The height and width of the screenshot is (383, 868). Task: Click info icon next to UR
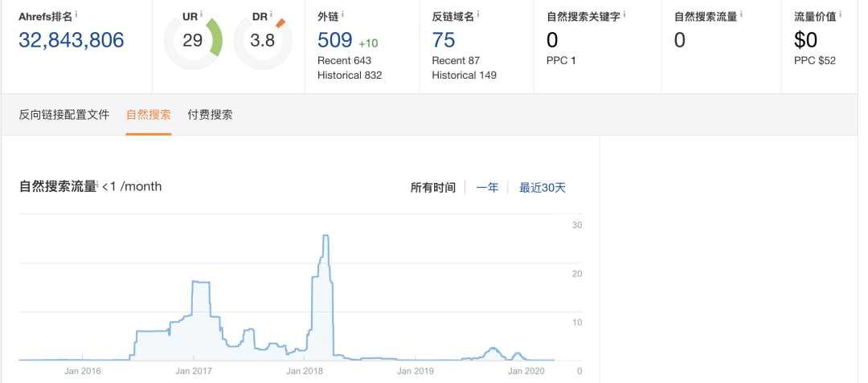[201, 14]
